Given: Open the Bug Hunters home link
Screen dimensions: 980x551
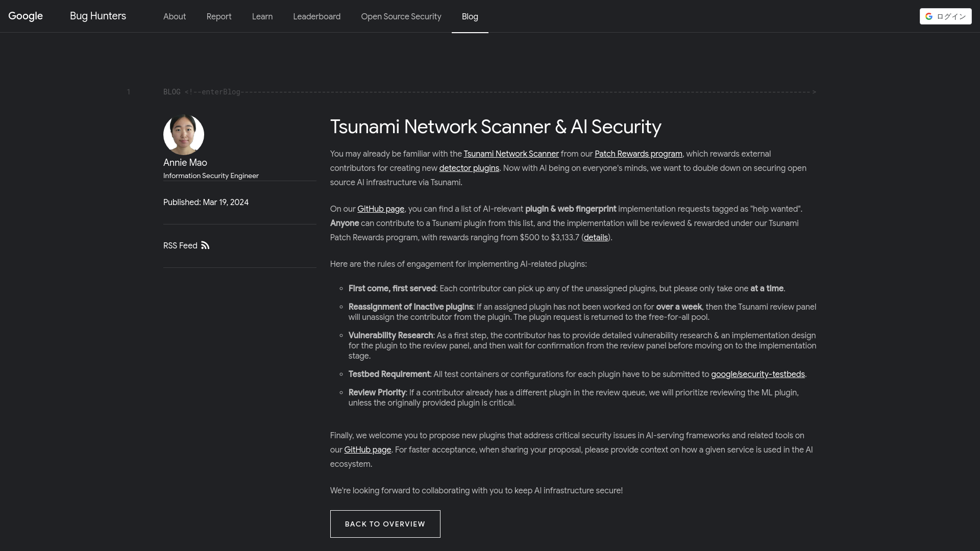Looking at the screenshot, I should point(98,16).
